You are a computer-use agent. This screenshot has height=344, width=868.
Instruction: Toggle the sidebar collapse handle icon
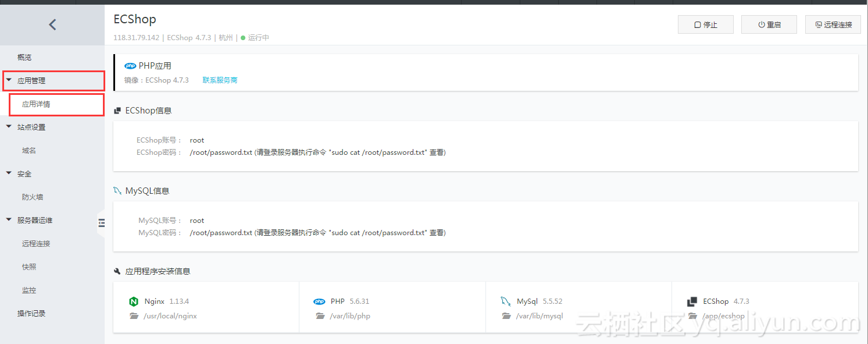pyautogui.click(x=102, y=223)
